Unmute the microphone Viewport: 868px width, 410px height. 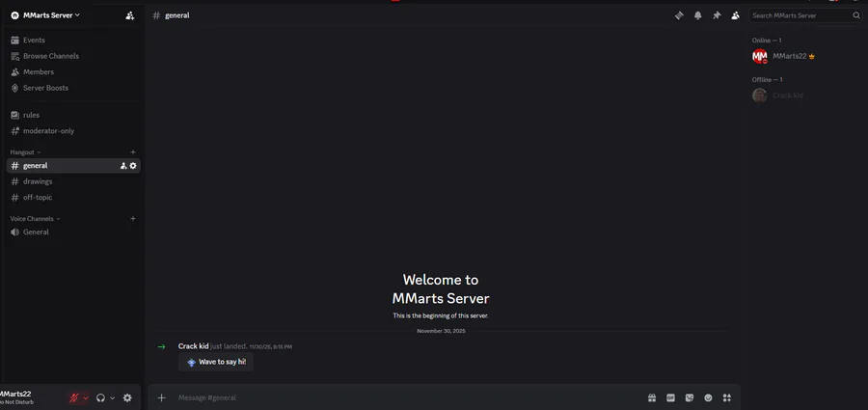(x=73, y=397)
